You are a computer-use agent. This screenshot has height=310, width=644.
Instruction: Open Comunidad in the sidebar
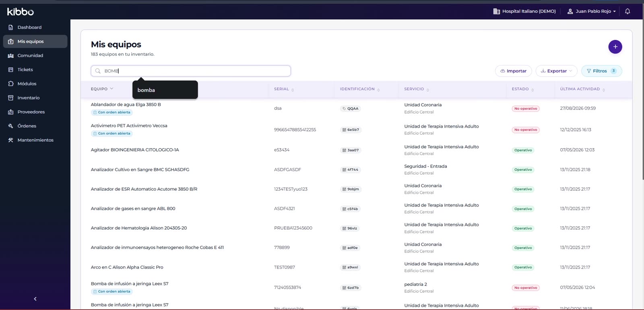[x=35, y=56]
